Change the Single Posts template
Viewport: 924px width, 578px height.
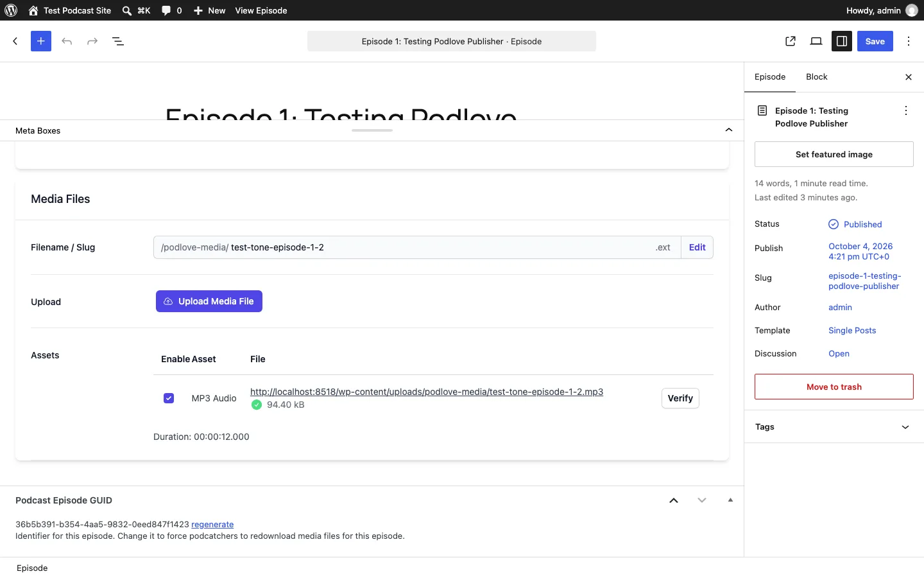tap(852, 331)
